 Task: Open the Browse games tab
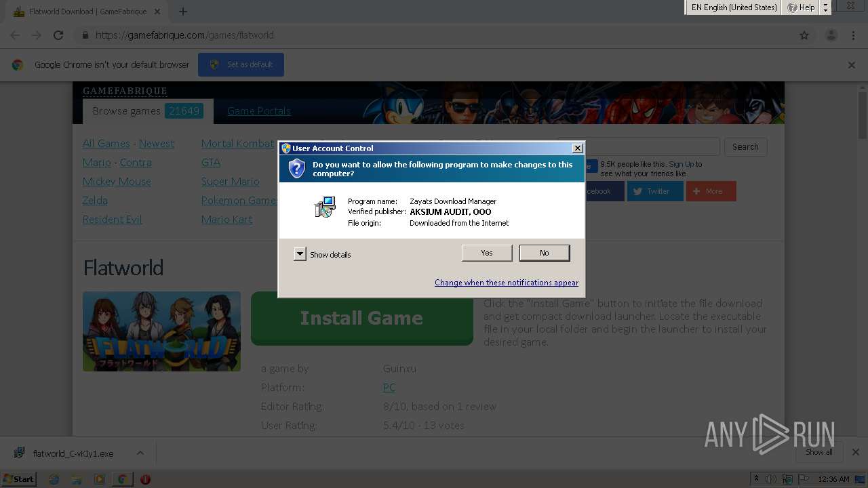click(148, 111)
